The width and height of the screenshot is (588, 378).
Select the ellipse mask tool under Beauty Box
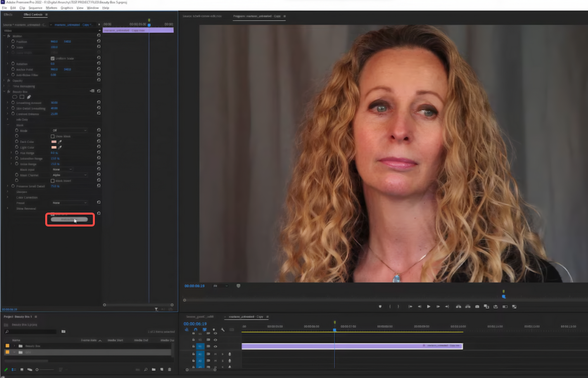[x=14, y=97]
